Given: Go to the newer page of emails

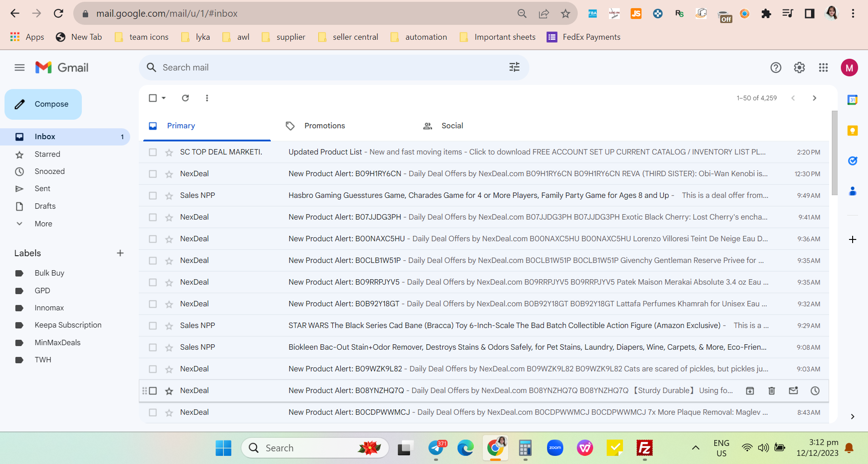Looking at the screenshot, I should [x=793, y=98].
